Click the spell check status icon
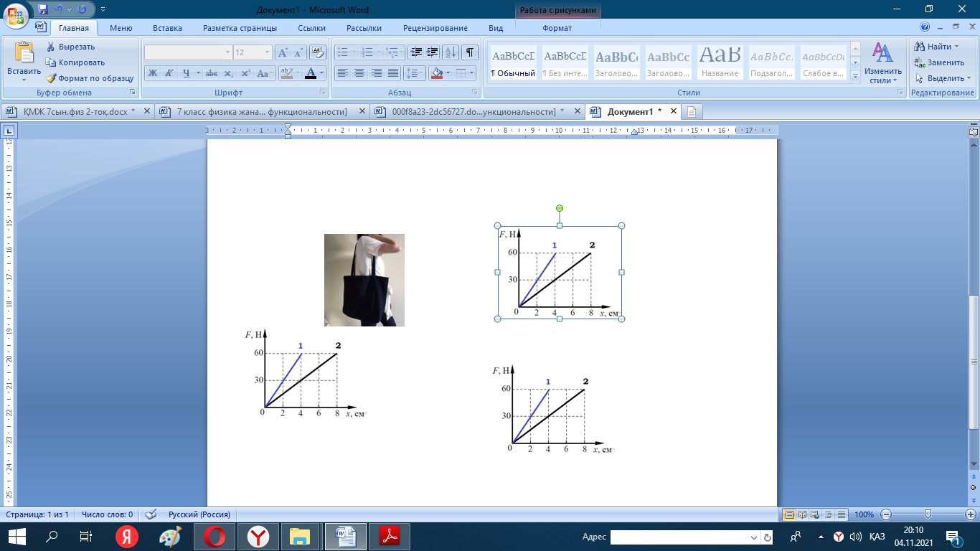 (151, 514)
